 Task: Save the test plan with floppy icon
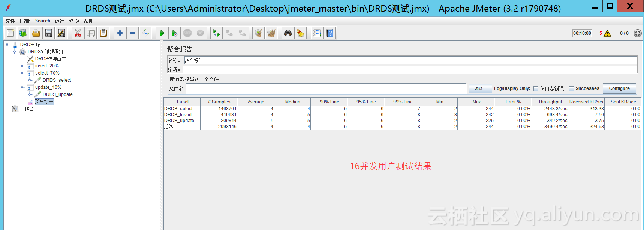[49, 33]
